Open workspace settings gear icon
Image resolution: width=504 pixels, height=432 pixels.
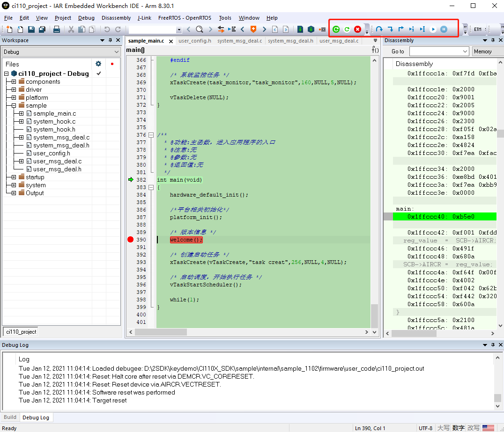coord(98,64)
